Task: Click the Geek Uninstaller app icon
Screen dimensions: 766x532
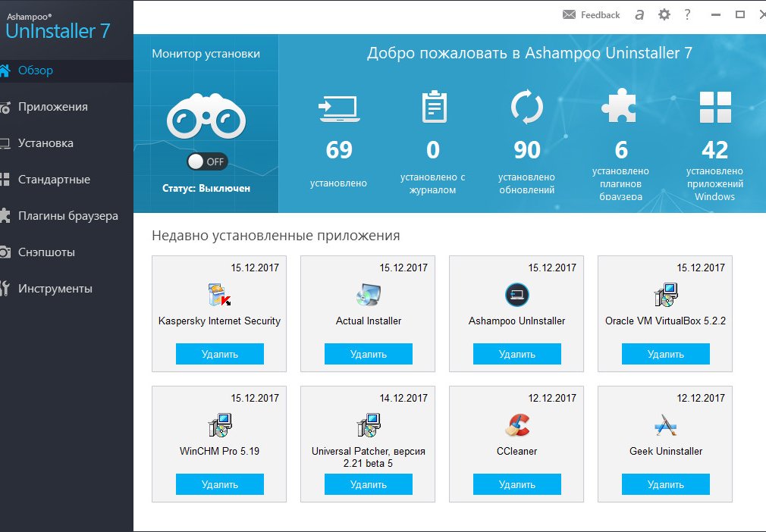Action: coord(665,425)
